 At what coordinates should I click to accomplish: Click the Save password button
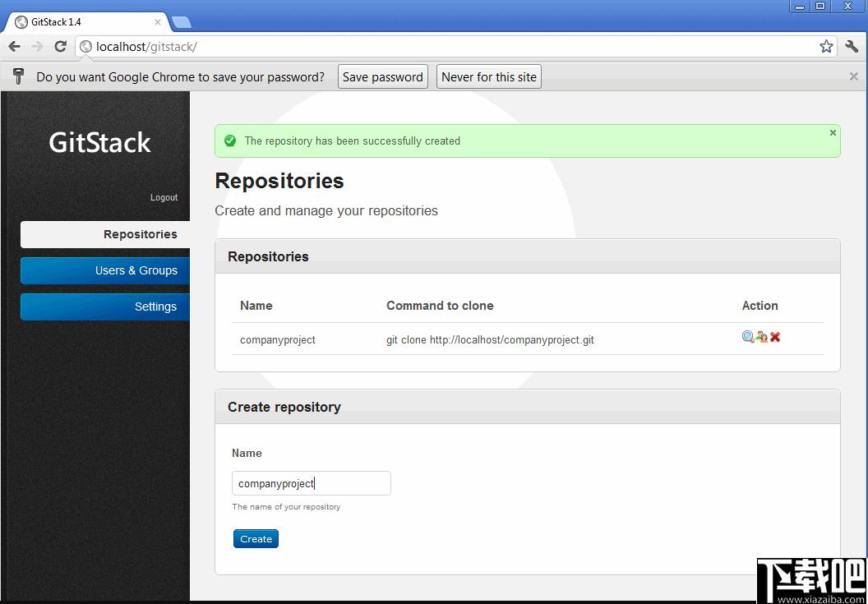tap(383, 77)
